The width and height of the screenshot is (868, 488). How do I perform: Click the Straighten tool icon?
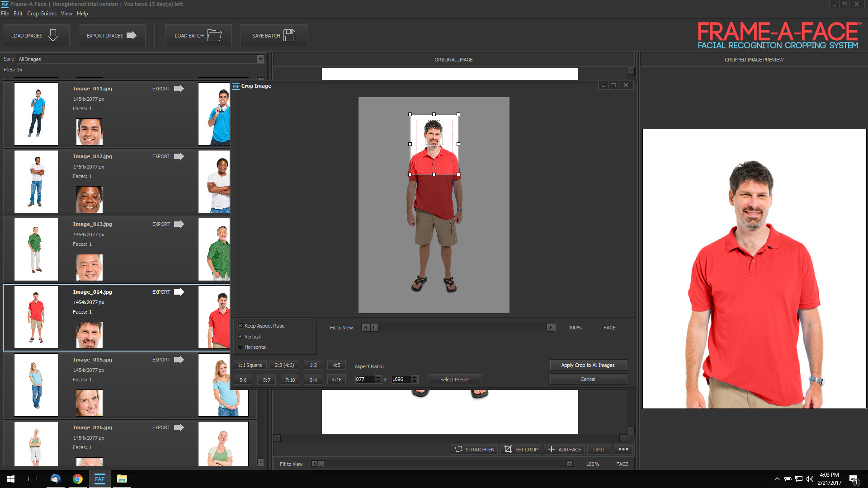click(458, 449)
